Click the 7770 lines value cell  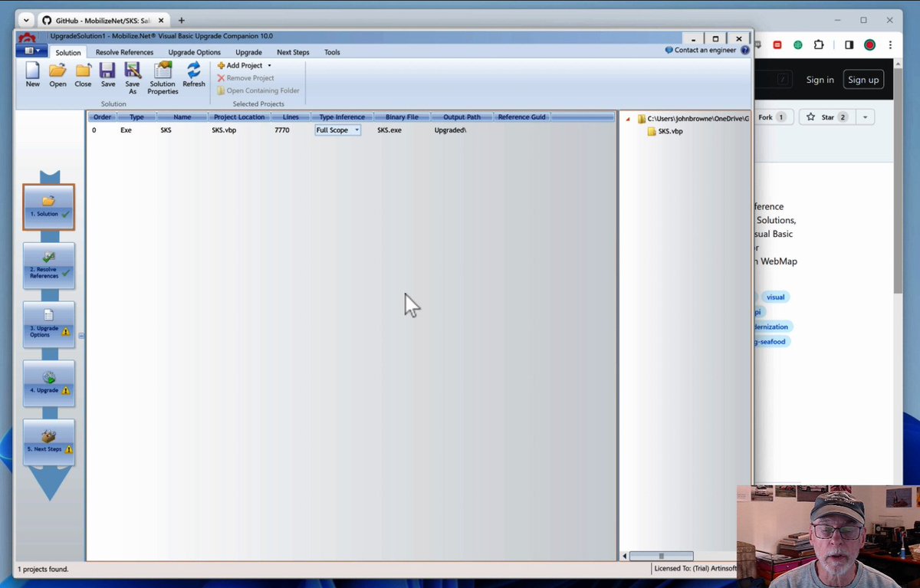[282, 130]
